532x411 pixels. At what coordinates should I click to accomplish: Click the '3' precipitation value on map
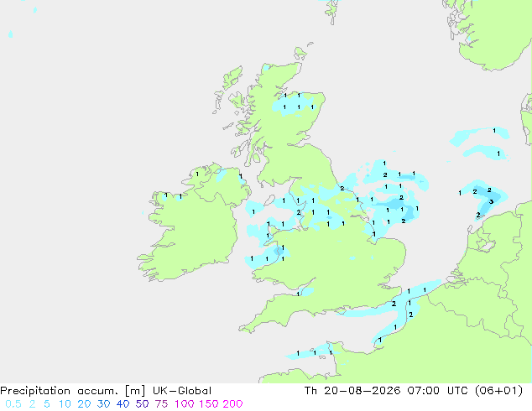[491, 202]
